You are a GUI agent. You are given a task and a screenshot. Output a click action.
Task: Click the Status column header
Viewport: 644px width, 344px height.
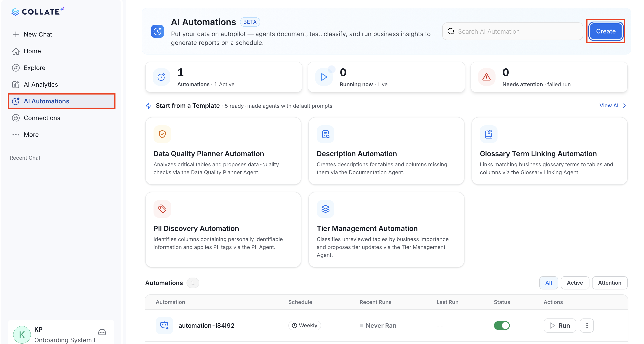tap(501, 302)
